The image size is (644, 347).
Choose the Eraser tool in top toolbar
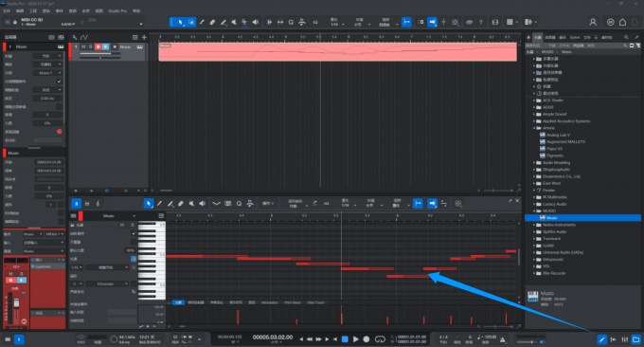click(x=212, y=22)
